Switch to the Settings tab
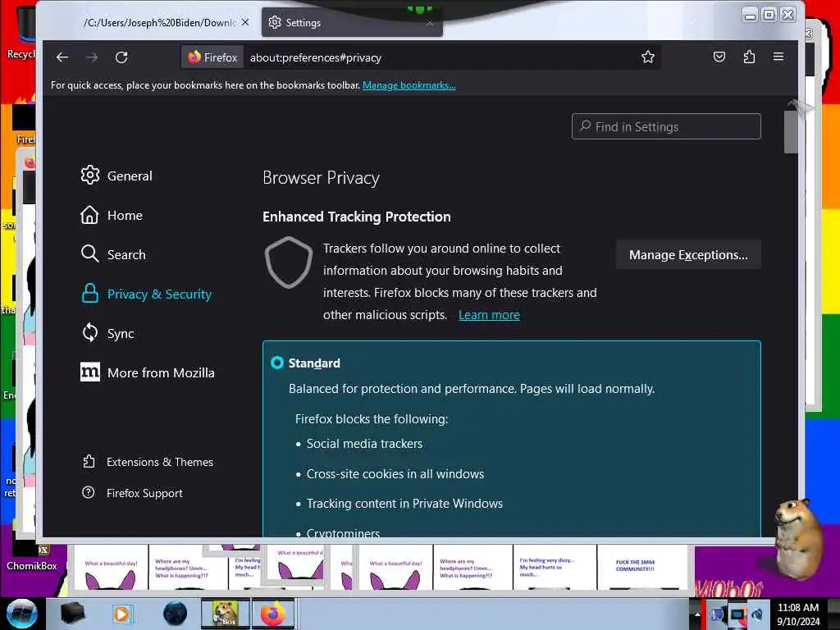The width and height of the screenshot is (840, 630). pyautogui.click(x=351, y=22)
